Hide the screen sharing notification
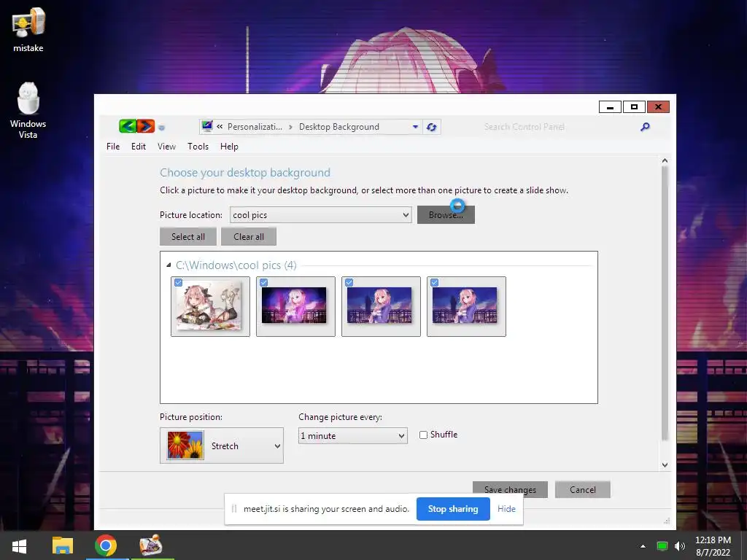This screenshot has height=560, width=747. (506, 509)
